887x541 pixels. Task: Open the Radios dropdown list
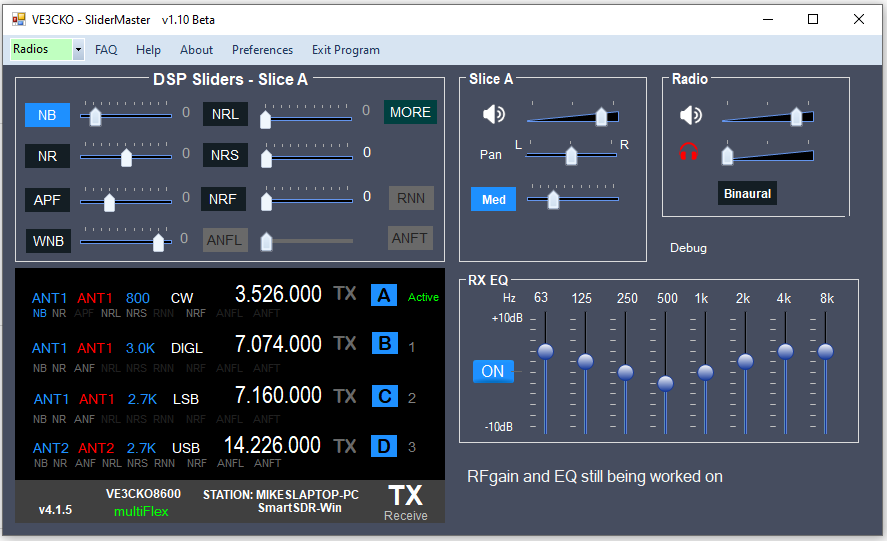click(x=78, y=49)
